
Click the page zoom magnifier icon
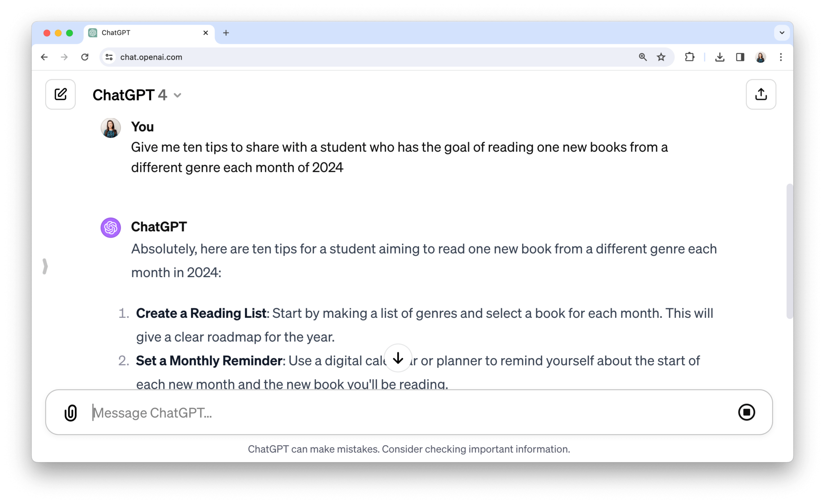643,57
